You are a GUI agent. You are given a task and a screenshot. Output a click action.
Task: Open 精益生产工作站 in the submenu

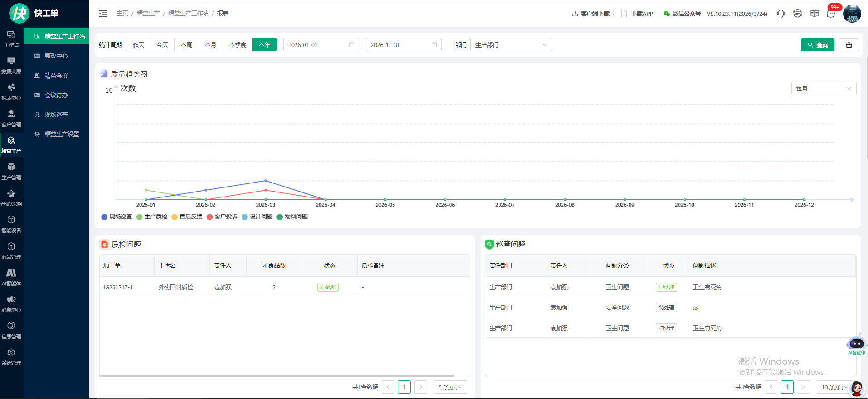(56, 36)
